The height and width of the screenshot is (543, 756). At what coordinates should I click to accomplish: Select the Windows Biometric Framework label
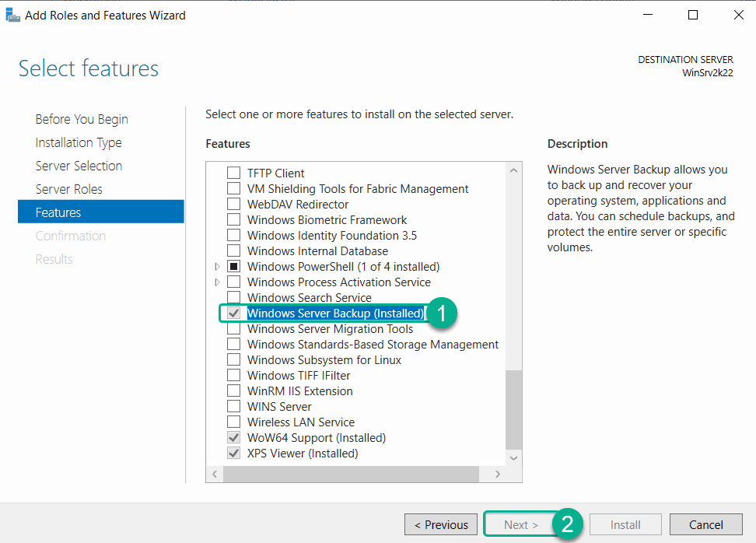click(x=327, y=220)
